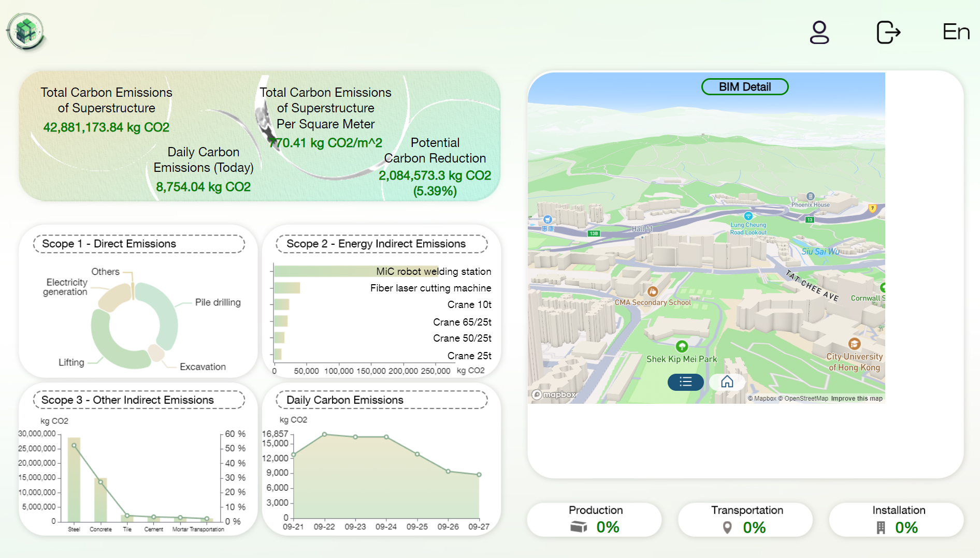This screenshot has height=558, width=980.
Task: Click the list menu icon on map
Action: click(685, 382)
